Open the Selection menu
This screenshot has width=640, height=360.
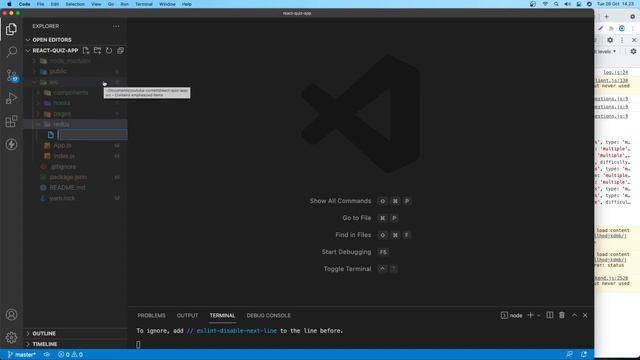point(75,4)
